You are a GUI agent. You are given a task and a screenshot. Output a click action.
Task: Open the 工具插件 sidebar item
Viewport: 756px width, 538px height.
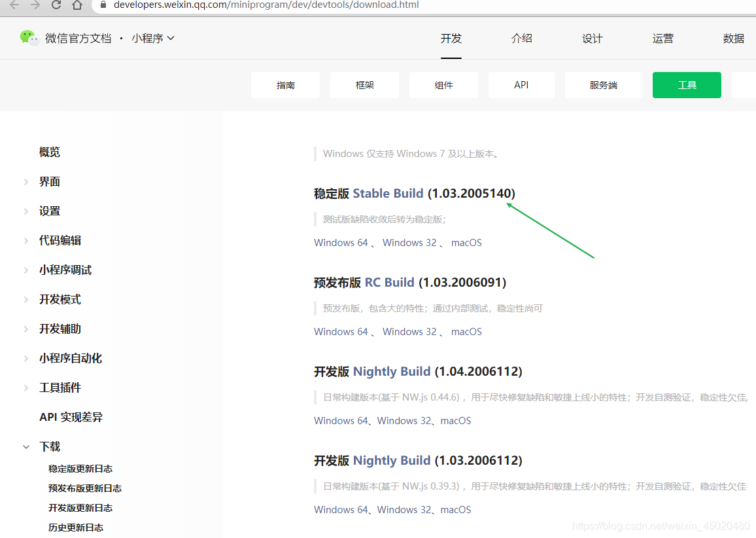60,388
